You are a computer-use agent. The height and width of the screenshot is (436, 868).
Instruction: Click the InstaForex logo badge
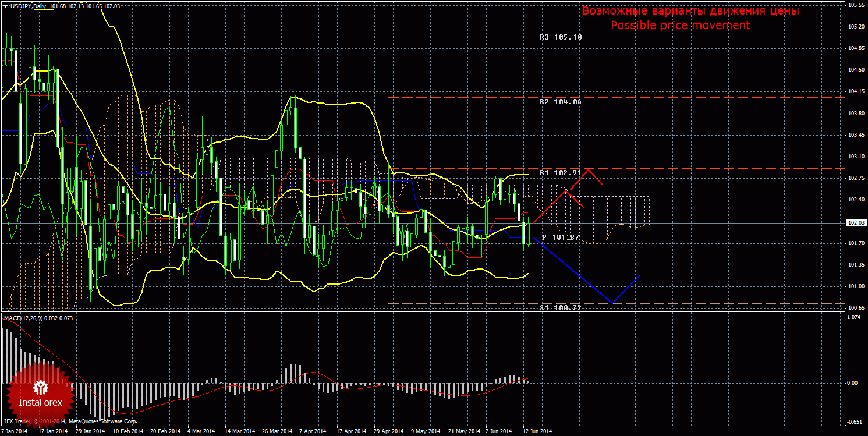pos(40,392)
